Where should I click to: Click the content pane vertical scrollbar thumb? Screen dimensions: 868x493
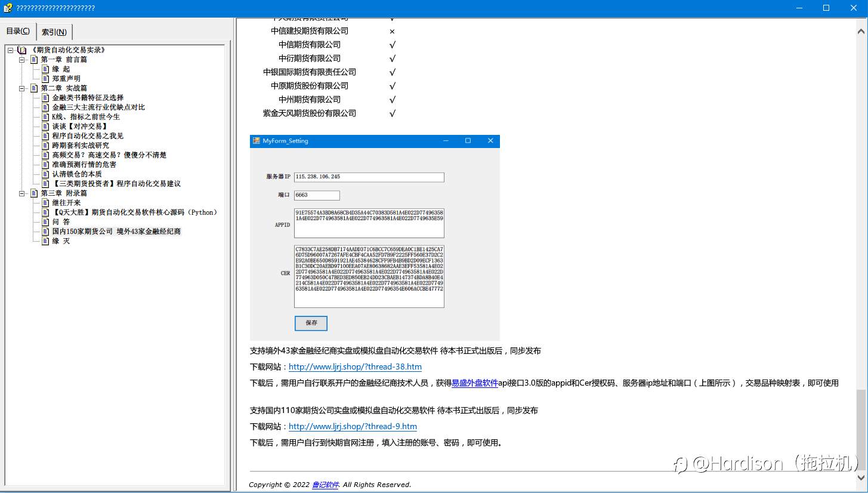click(x=861, y=430)
